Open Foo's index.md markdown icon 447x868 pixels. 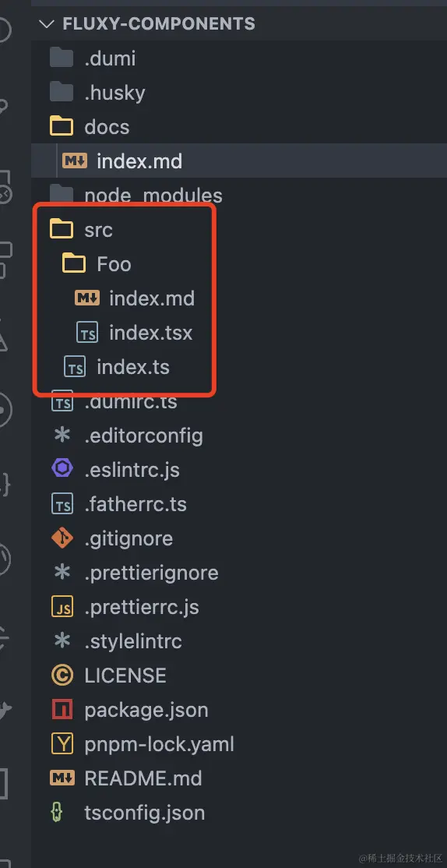coord(87,298)
